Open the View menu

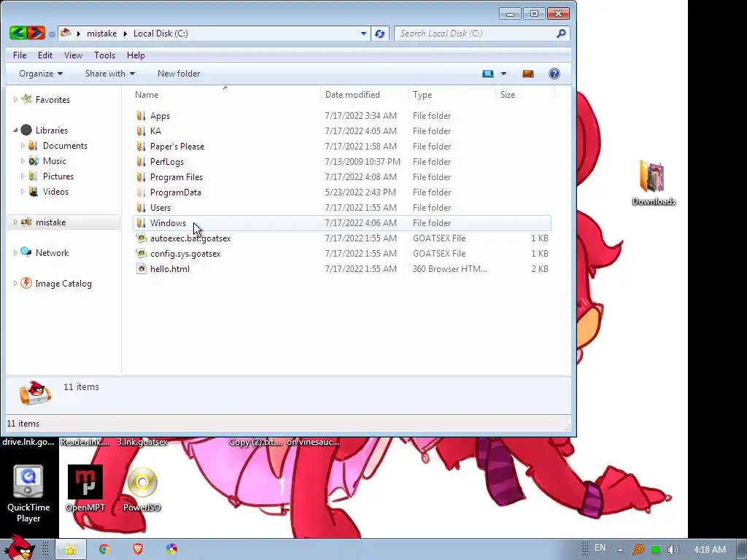74,55
